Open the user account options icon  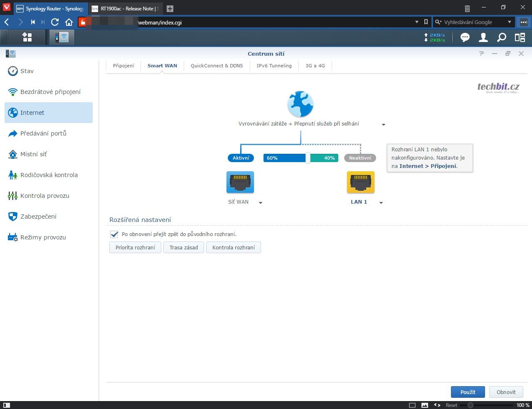pos(483,38)
